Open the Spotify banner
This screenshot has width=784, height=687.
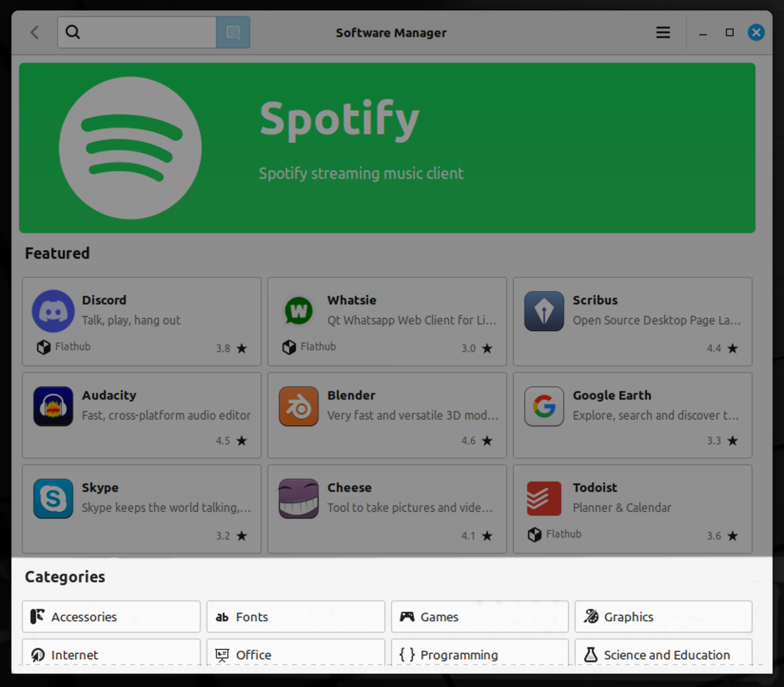pyautogui.click(x=387, y=148)
